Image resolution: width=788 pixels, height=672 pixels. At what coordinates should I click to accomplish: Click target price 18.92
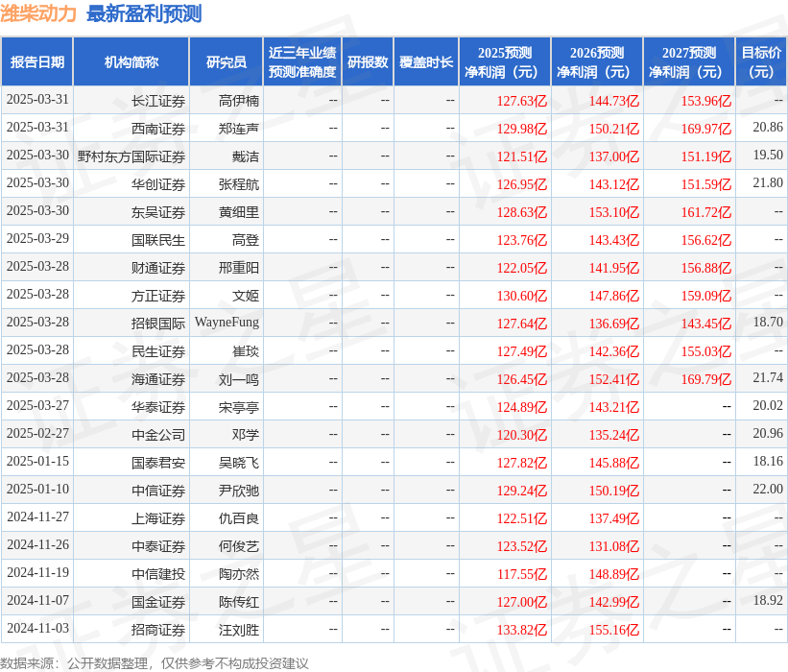[x=768, y=600]
